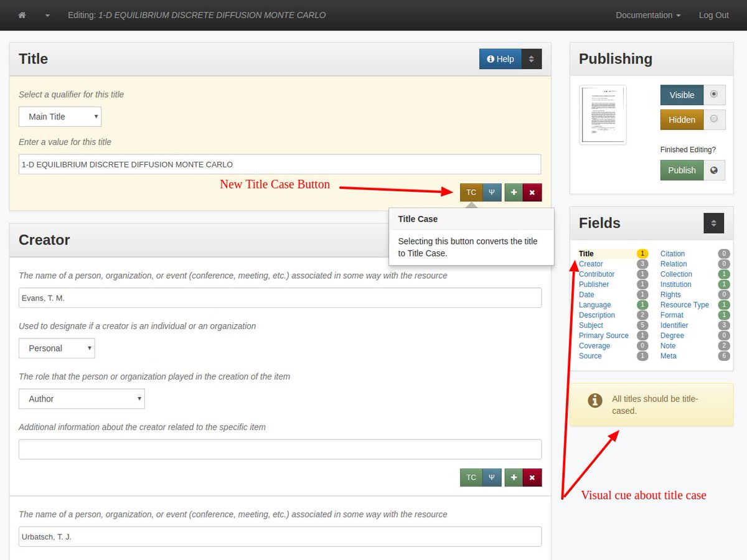Edit creator name field Urbatsch, T. J.

280,536
